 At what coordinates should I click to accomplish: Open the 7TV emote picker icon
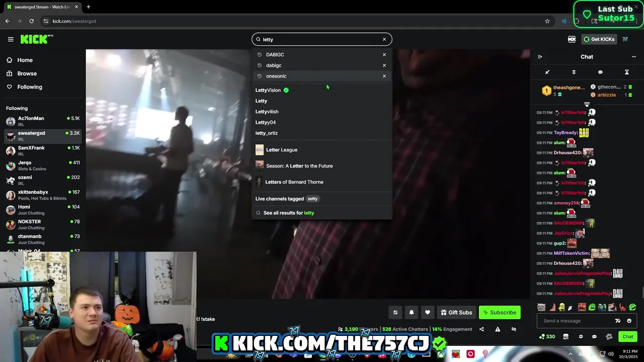pos(618,321)
